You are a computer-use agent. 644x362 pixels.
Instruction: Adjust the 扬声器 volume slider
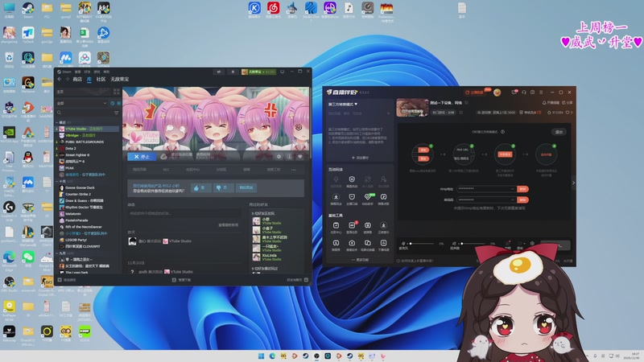(473, 244)
